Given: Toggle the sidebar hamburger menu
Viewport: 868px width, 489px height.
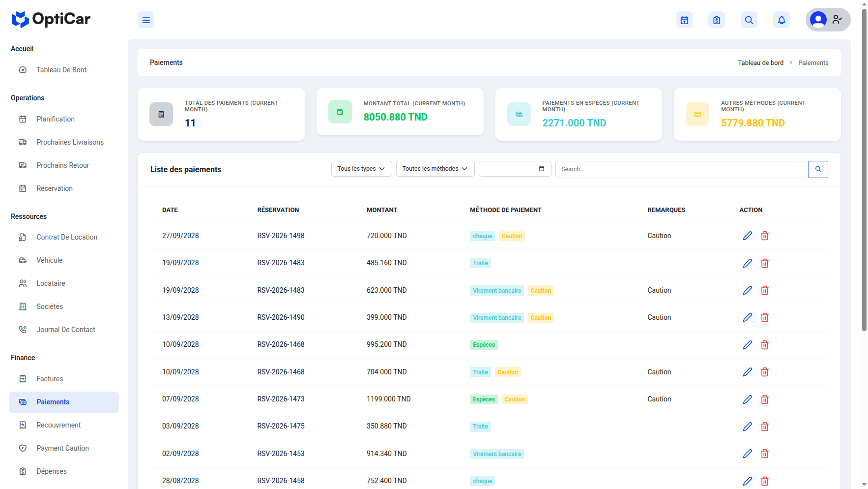Looking at the screenshot, I should pyautogui.click(x=146, y=20).
